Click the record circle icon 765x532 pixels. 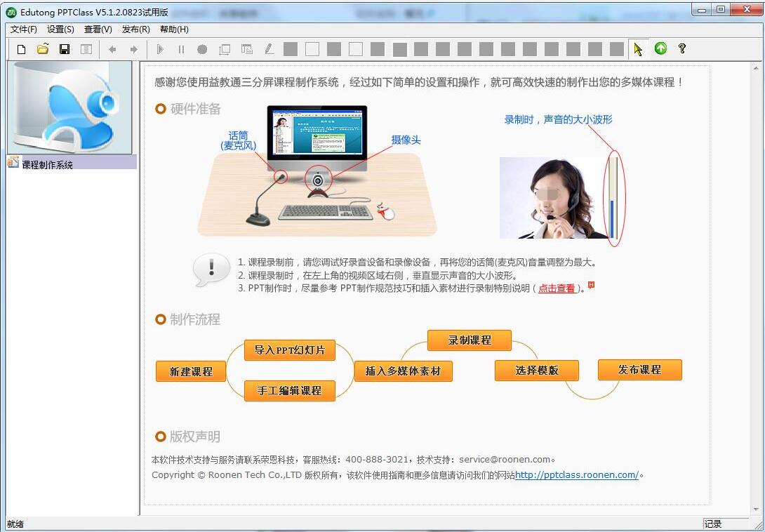click(201, 49)
